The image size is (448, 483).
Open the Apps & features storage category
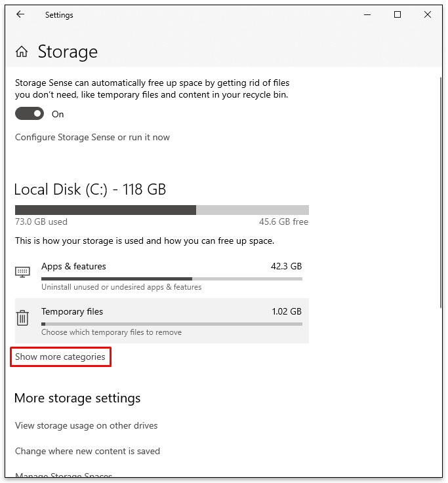tap(162, 276)
